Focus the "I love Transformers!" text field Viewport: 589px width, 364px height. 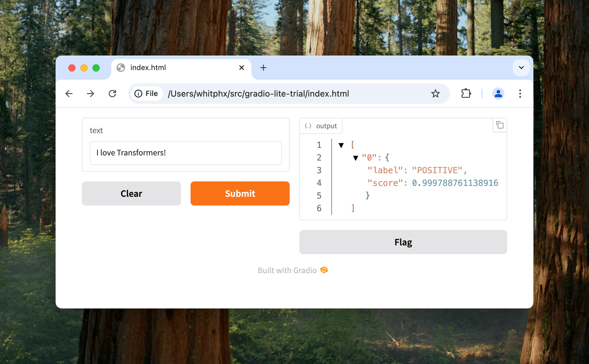[185, 153]
